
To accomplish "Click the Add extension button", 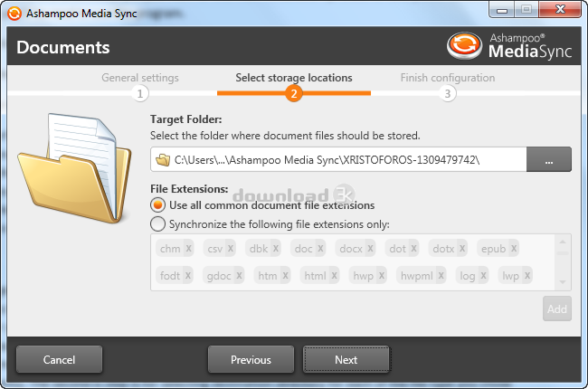I will point(557,309).
